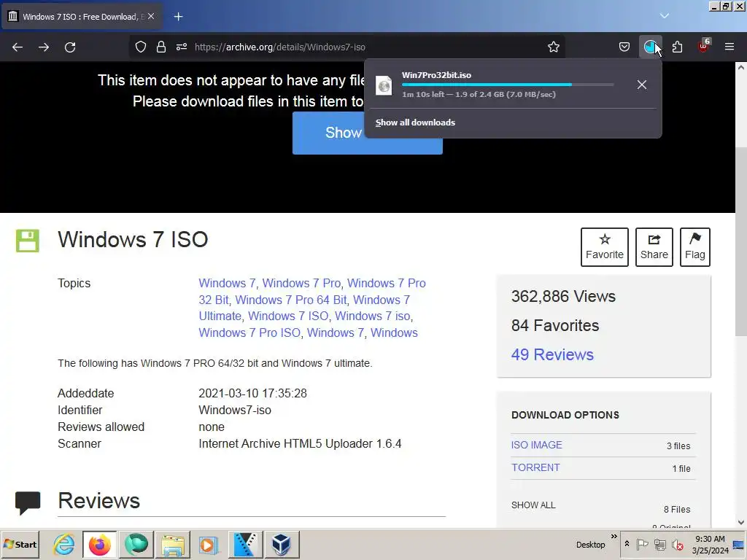View site security padlock info
747x560 pixels.
[x=161, y=47]
